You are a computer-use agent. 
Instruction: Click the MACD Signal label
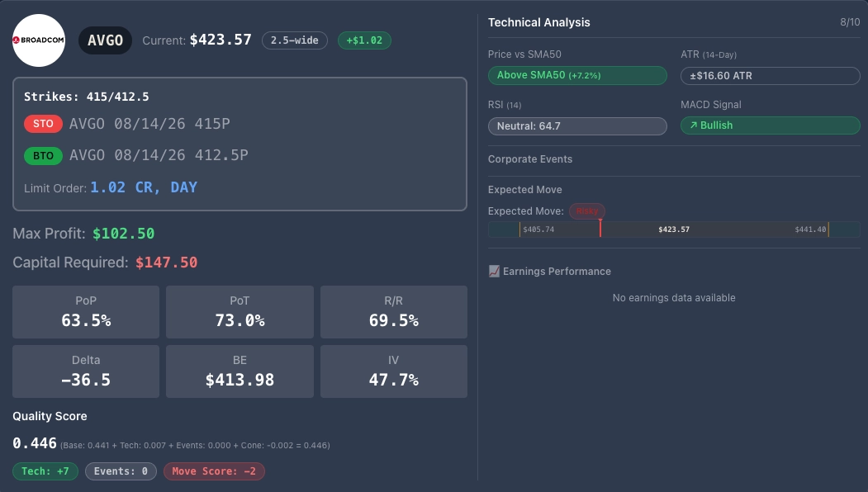click(x=711, y=105)
